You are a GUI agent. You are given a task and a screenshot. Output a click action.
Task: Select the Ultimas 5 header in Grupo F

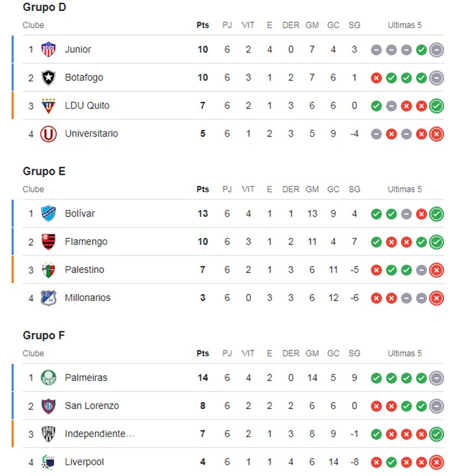click(x=404, y=354)
